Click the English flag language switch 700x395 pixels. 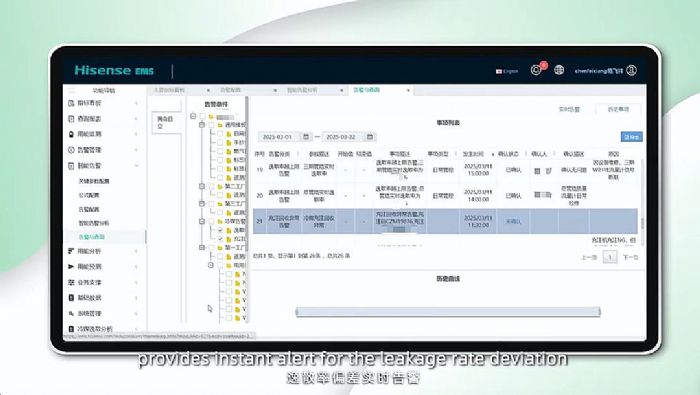pos(507,71)
